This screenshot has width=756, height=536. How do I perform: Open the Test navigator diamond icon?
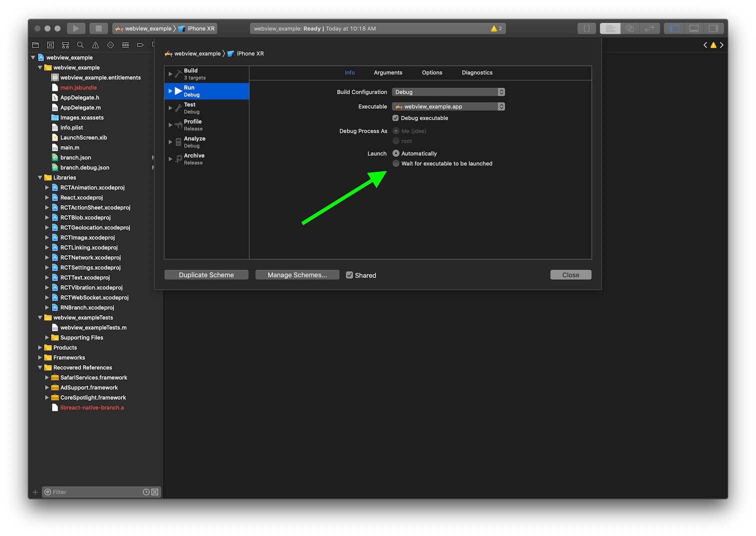(110, 45)
